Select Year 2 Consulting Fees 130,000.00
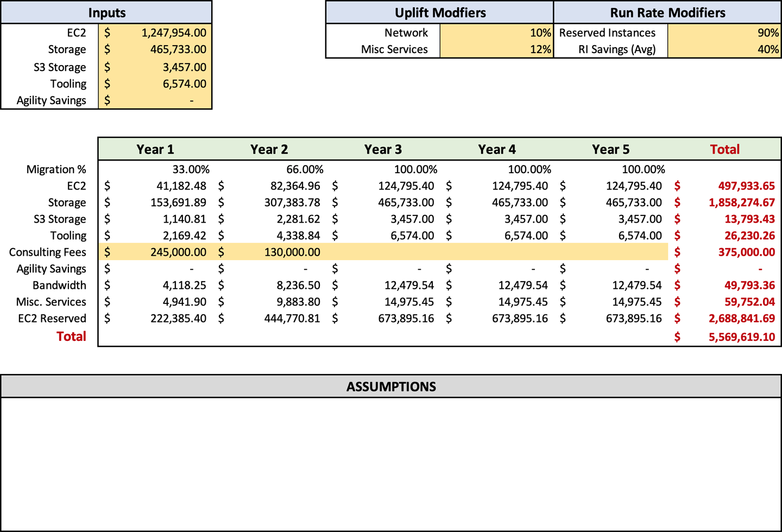The image size is (782, 532). tap(292, 252)
